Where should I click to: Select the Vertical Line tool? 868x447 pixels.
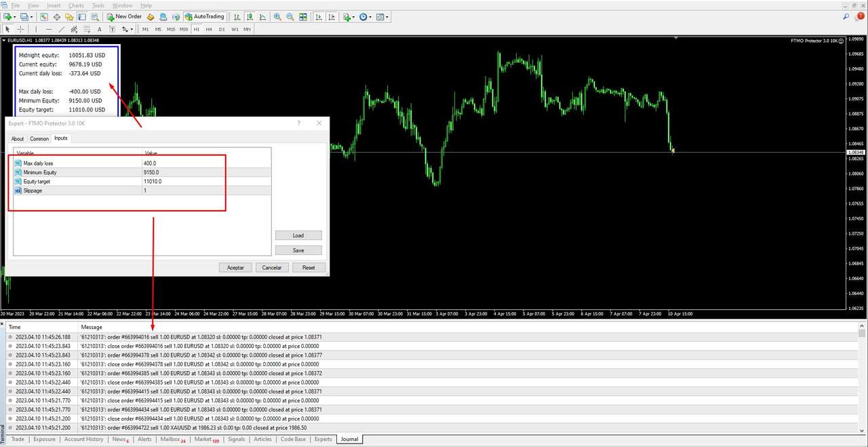tap(36, 29)
